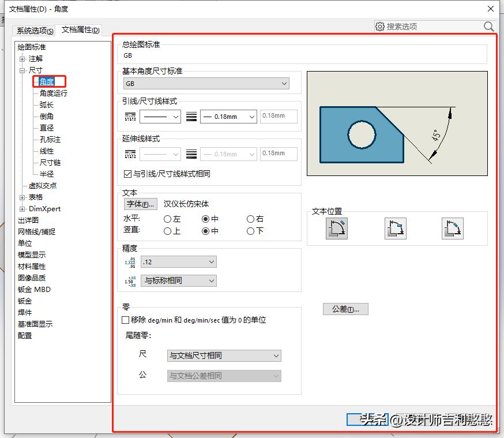Click the 字体 button
The height and width of the screenshot is (438, 504).
click(x=140, y=204)
